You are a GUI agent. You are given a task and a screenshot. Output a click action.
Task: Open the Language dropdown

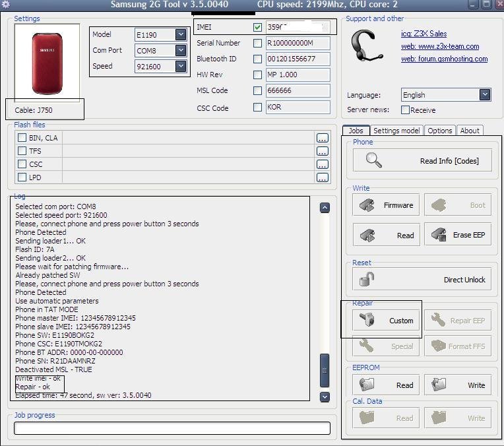[485, 95]
